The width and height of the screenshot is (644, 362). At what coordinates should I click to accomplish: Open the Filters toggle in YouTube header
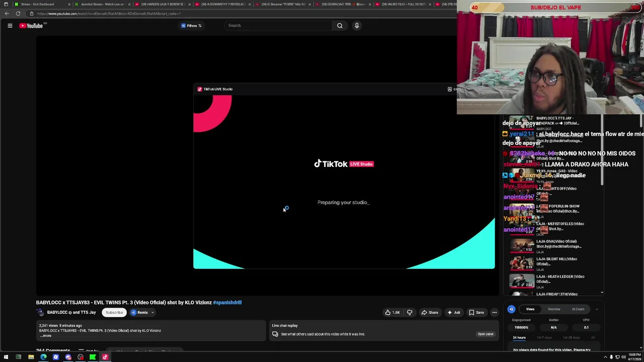pyautogui.click(x=191, y=26)
